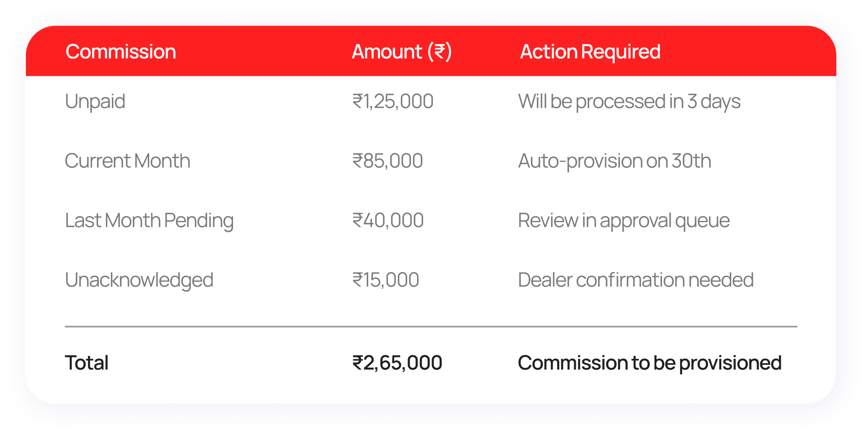The height and width of the screenshot is (435, 868).
Task: Click the Total row label
Action: pyautogui.click(x=86, y=362)
